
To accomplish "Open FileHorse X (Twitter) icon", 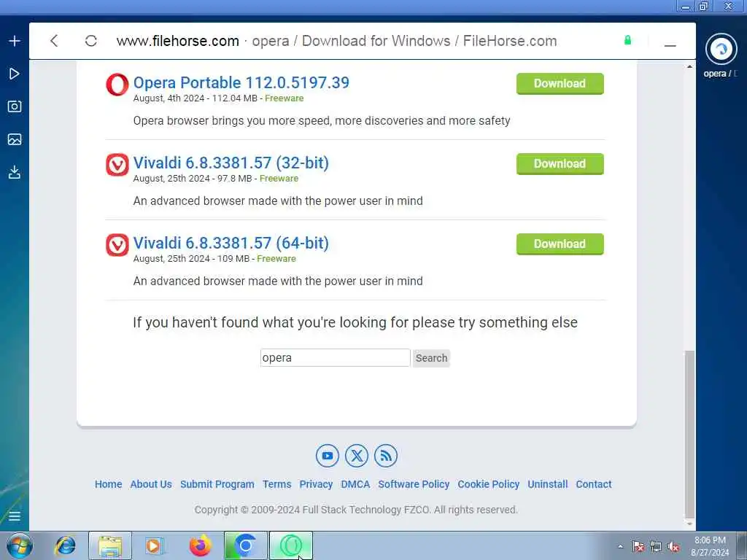I will [x=357, y=456].
